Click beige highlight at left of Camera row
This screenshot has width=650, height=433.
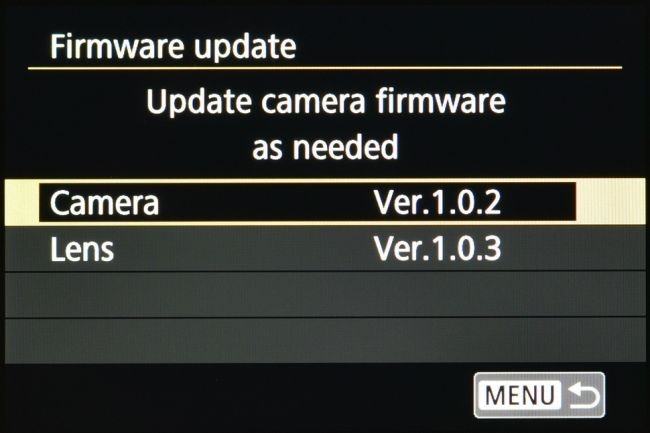click(x=22, y=202)
